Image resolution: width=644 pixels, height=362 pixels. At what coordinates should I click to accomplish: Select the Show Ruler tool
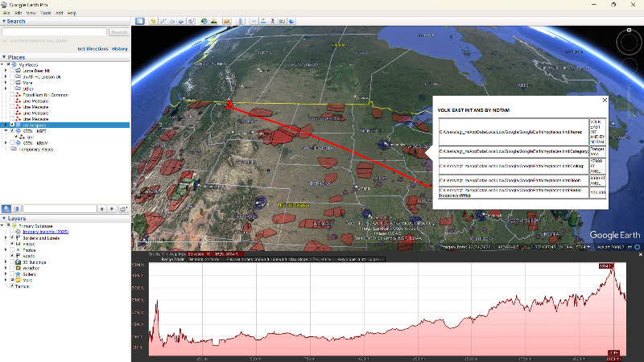tap(242, 21)
